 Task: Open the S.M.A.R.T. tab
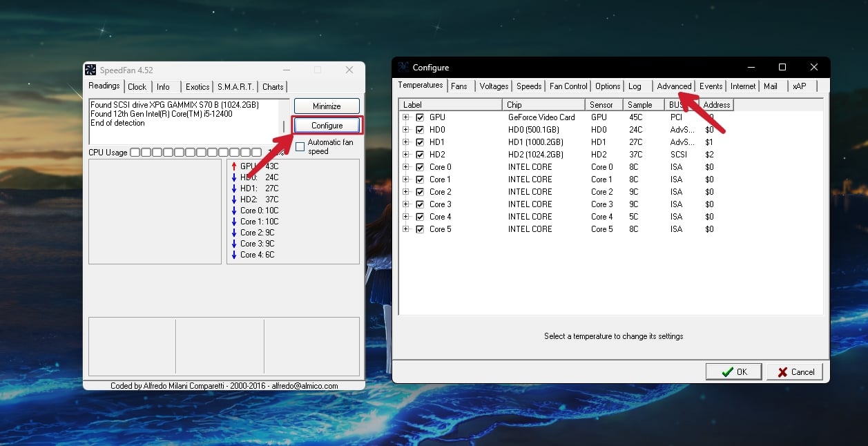click(236, 87)
